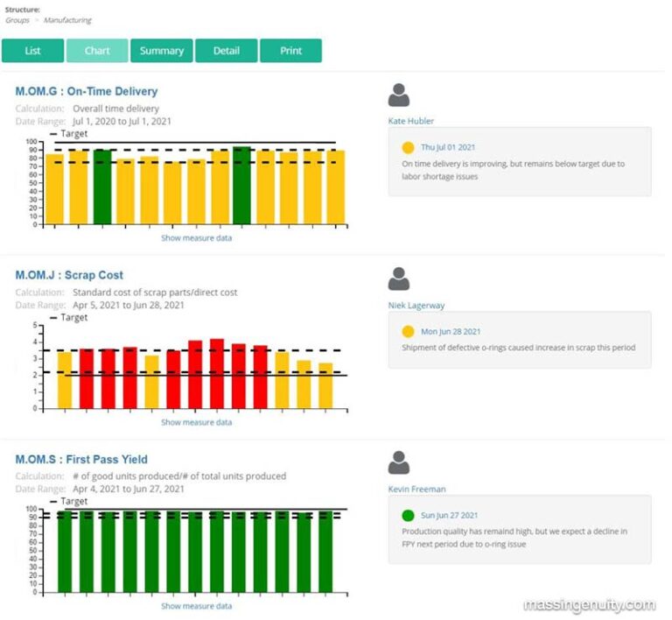Click the tallest green bar in On-Time Delivery chart
Viewport: 672px width, 620px height.
point(242,186)
